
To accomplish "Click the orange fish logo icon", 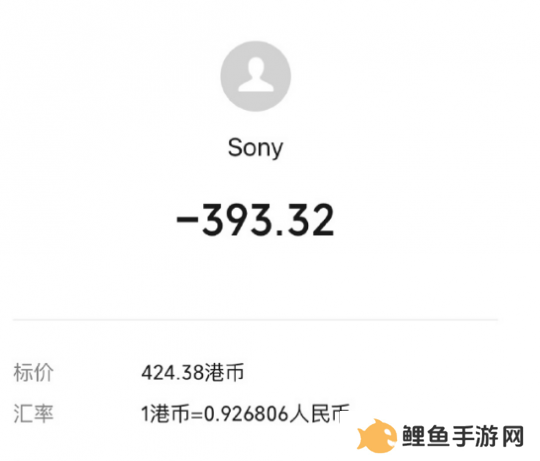I will pyautogui.click(x=377, y=436).
